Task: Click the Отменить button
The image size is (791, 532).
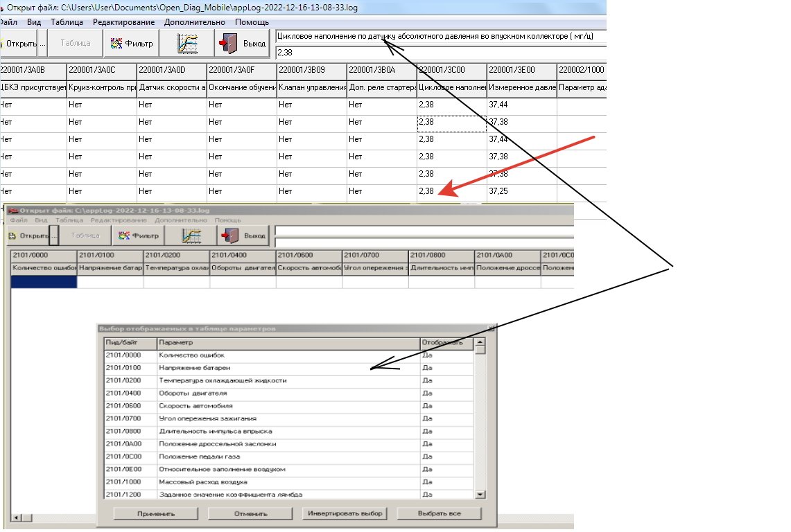Action: pos(250,514)
